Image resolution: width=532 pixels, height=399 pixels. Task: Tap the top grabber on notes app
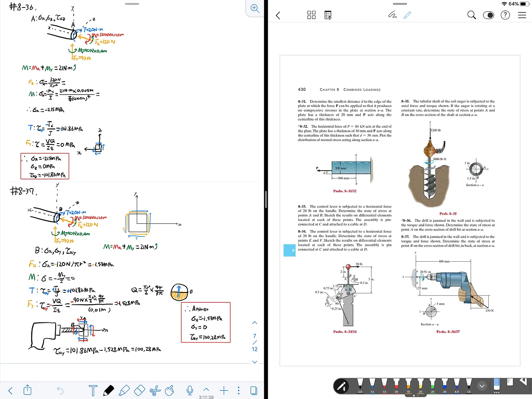(x=132, y=4)
